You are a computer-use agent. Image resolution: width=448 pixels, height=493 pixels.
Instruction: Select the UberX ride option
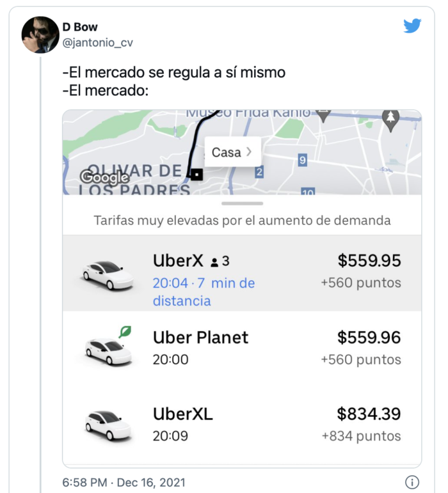pyautogui.click(x=242, y=272)
